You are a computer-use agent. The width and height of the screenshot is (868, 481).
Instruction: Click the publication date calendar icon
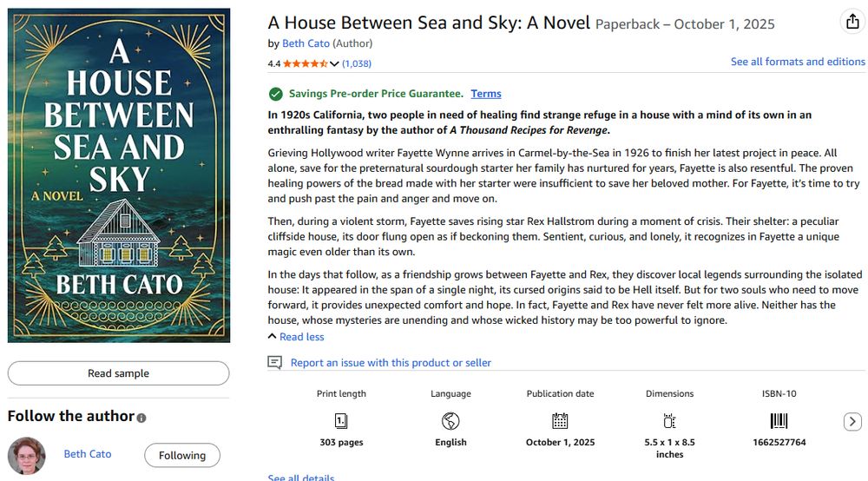pos(560,421)
